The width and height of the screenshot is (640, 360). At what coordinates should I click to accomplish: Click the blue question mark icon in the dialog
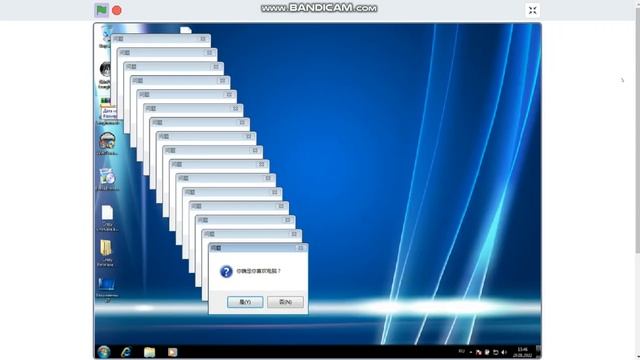(x=226, y=271)
